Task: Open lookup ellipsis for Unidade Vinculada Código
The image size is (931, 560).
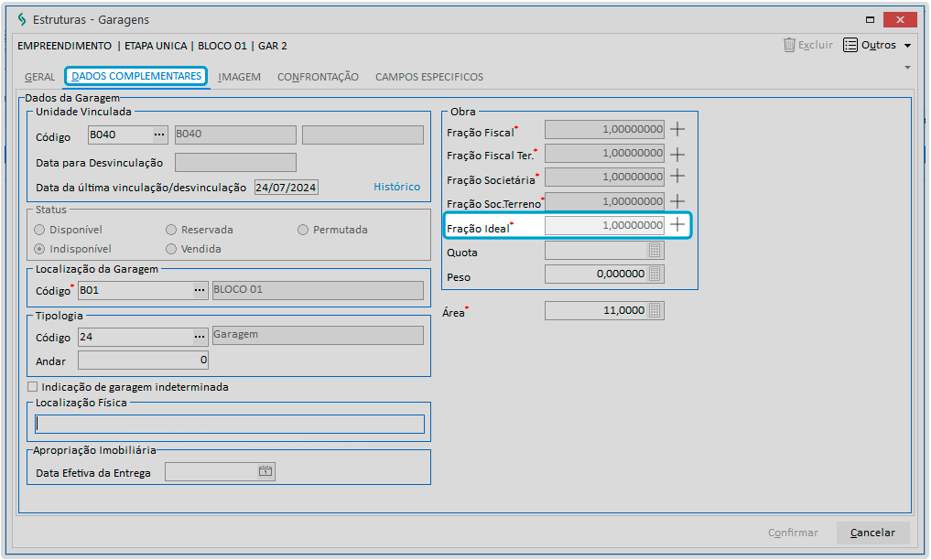Action: pyautogui.click(x=159, y=135)
